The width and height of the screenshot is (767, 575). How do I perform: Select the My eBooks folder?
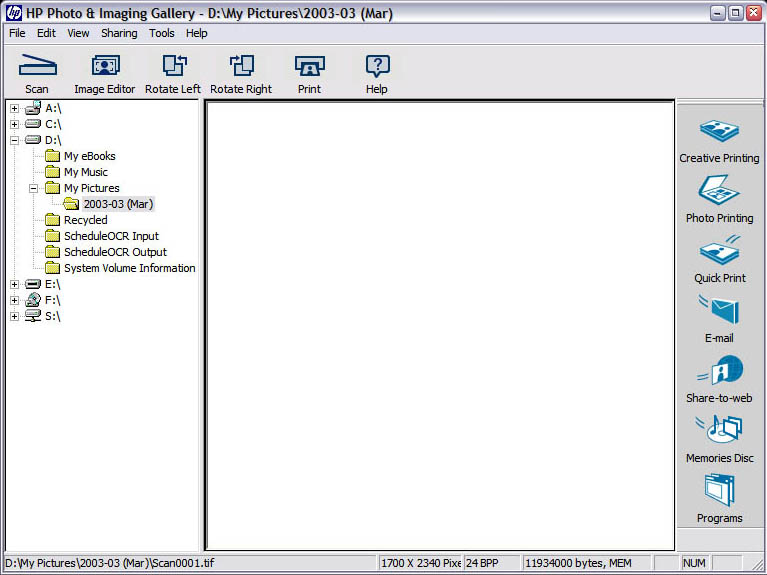point(89,156)
